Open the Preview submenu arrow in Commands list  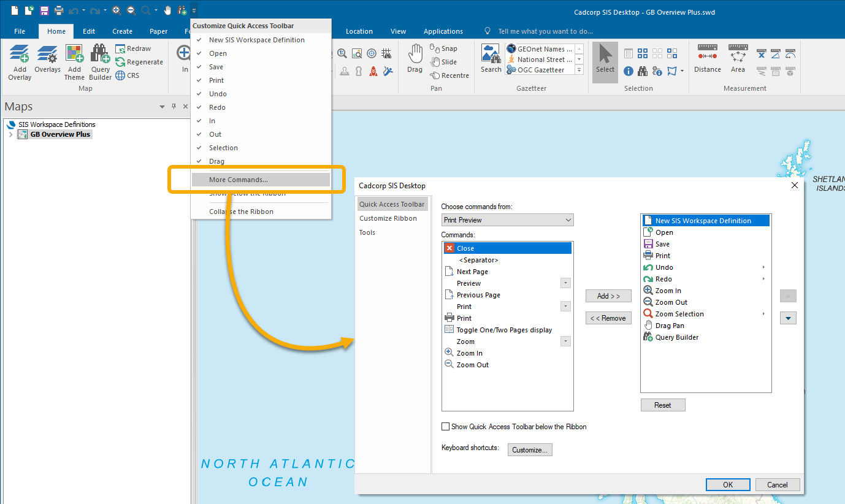(x=565, y=283)
